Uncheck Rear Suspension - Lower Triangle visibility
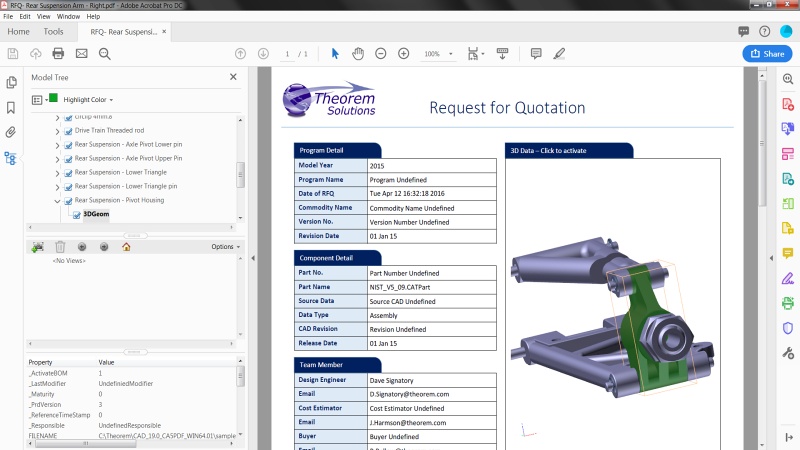The width and height of the screenshot is (800, 450). 68,173
